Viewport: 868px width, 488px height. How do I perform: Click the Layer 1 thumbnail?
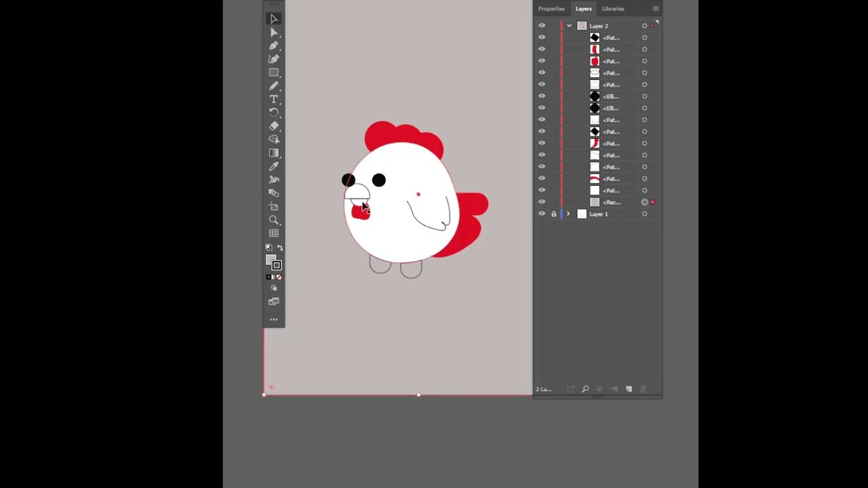click(x=582, y=214)
